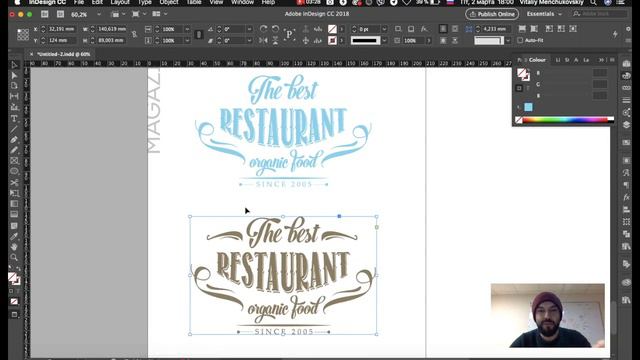Select the Eyedropper tool
This screenshot has height=360, width=640.
(14, 236)
